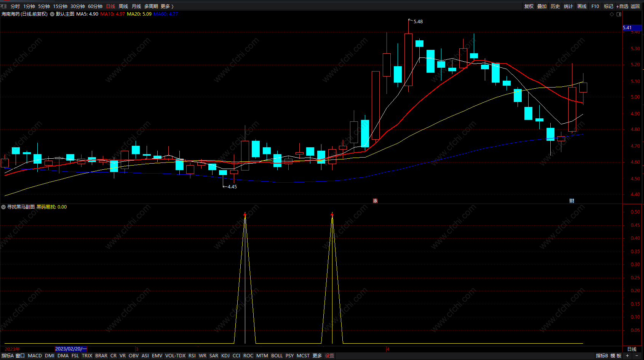Select the ROC indicator
This screenshot has height=360, width=644.
click(x=248, y=356)
